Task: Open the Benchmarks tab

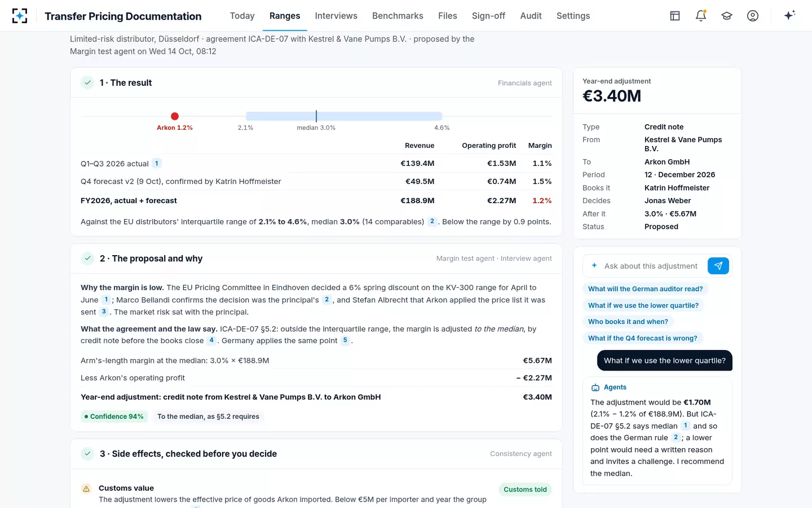Action: [398, 16]
